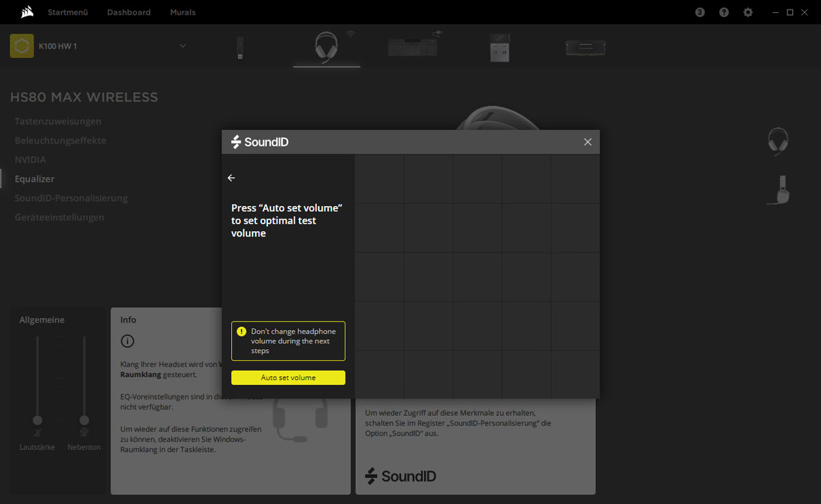
Task: Click the Allgemeine panel label
Action: 42,320
